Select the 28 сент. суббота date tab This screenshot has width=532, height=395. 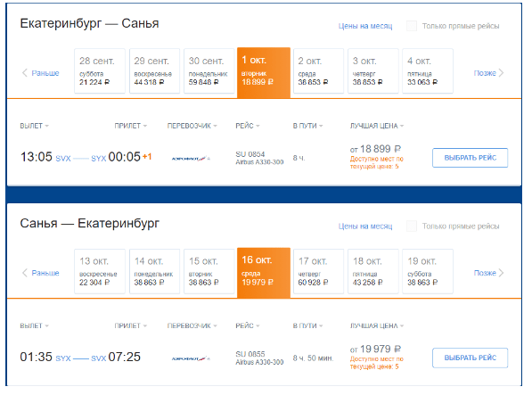[100, 71]
